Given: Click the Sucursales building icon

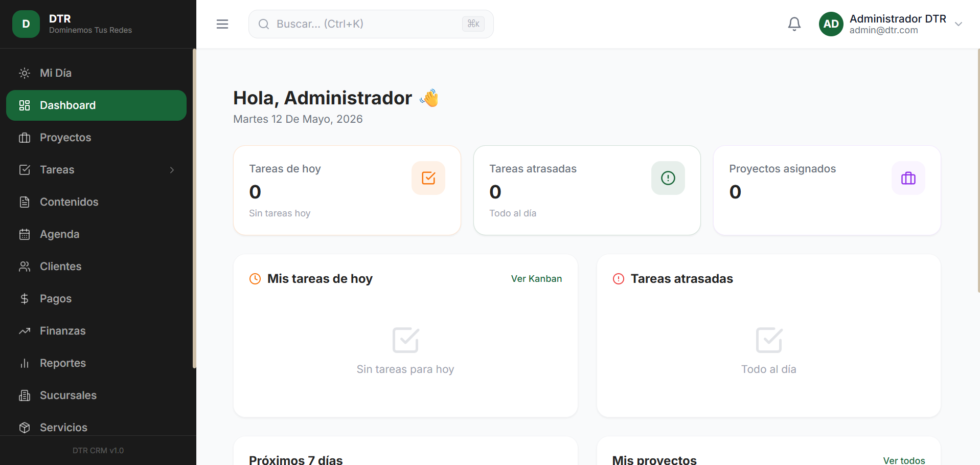Looking at the screenshot, I should (25, 395).
